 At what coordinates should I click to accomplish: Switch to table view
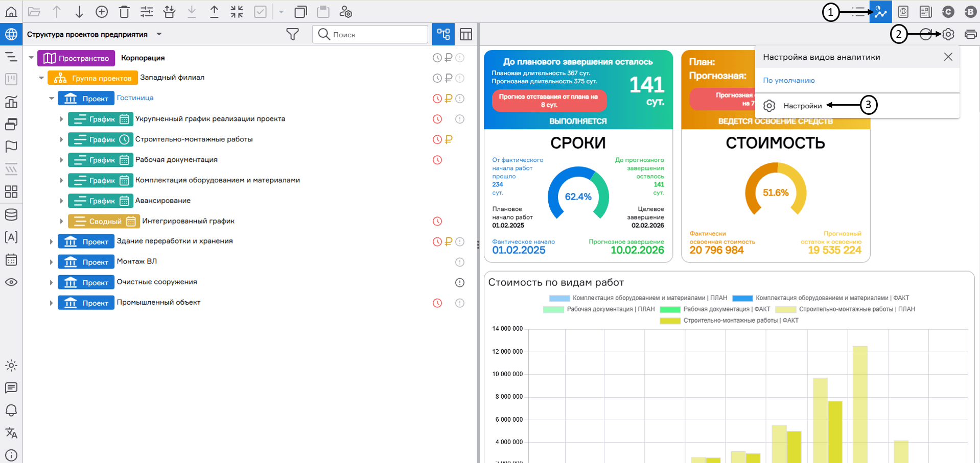(465, 34)
